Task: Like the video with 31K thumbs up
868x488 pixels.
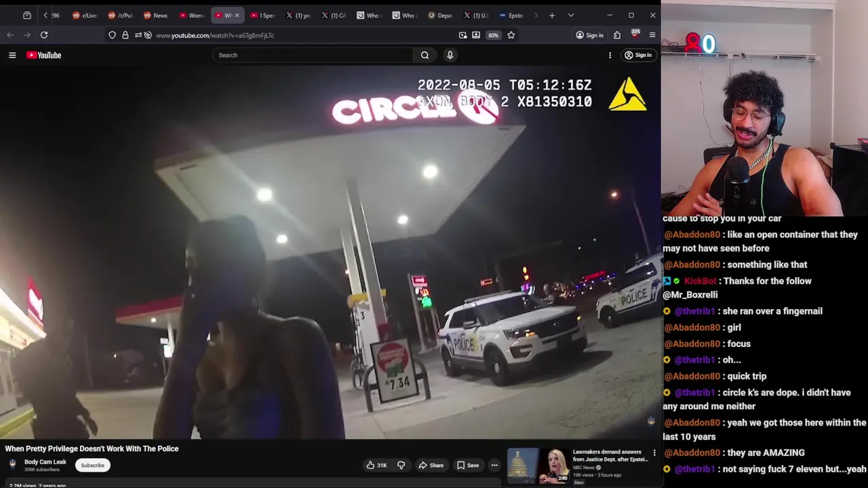Action: tap(376, 465)
